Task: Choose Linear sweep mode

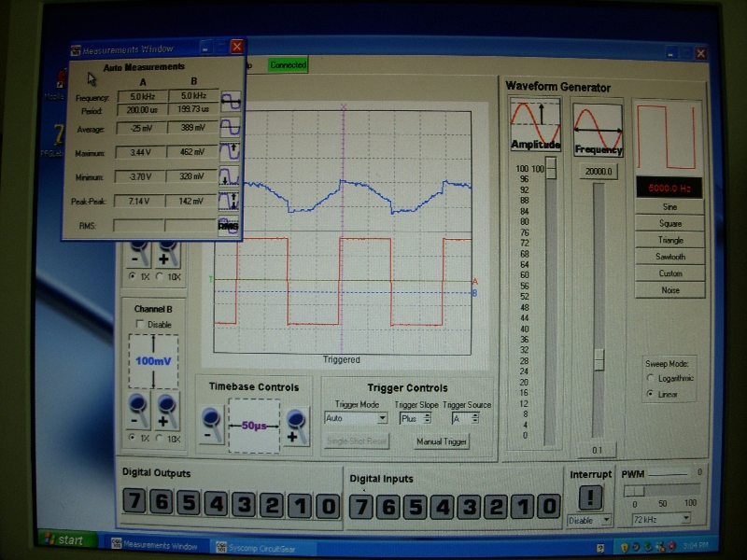Action: click(650, 394)
